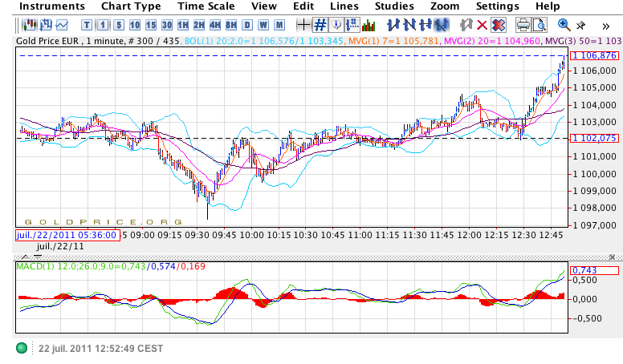This screenshot has width=623, height=364.
Task: Expand hidden toolbar items with double chevron
Action: click(607, 24)
